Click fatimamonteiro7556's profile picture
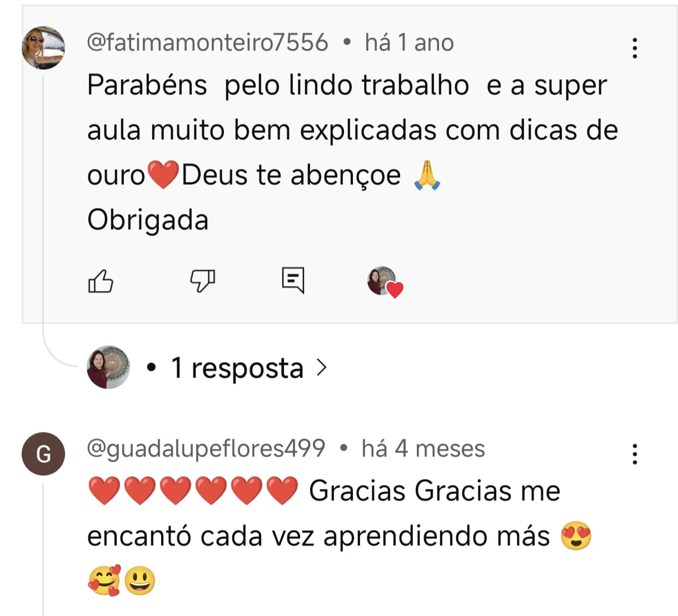This screenshot has width=678, height=616. click(x=43, y=48)
